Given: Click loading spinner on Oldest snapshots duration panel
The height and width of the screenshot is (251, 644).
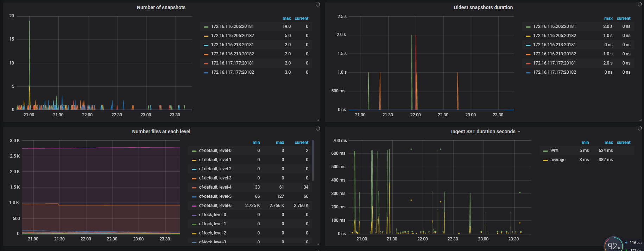Looking at the screenshot, I should [640, 5].
